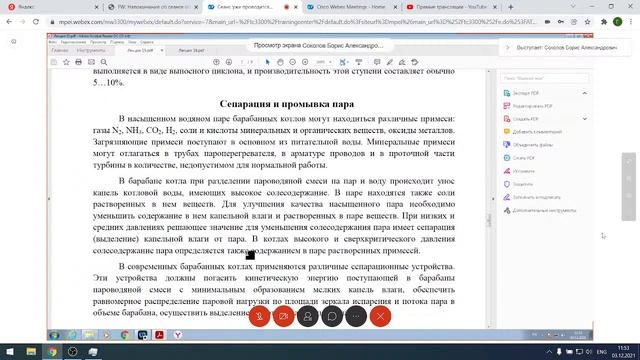Open the zoom percentage dropdown in Acrobat

click(x=330, y=62)
